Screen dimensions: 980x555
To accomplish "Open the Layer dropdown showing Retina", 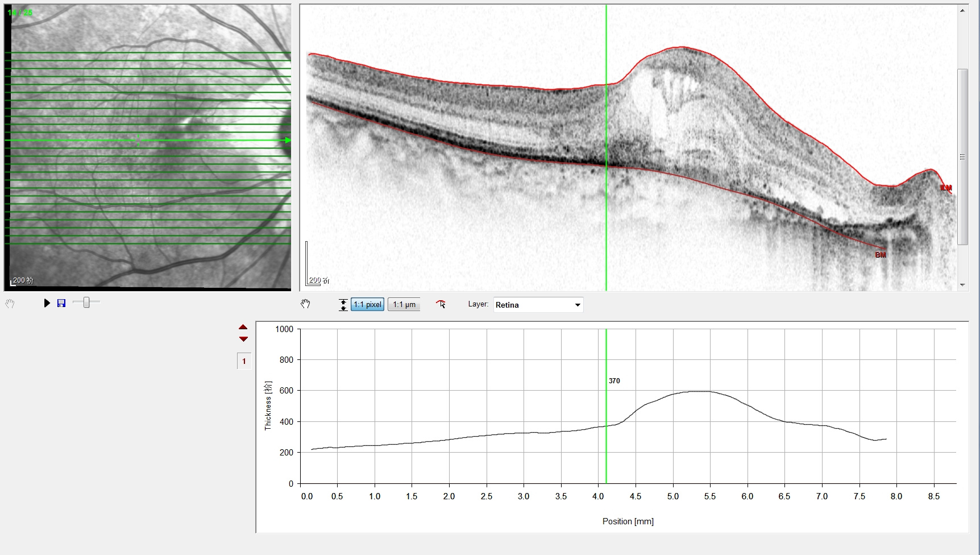I will pos(538,305).
